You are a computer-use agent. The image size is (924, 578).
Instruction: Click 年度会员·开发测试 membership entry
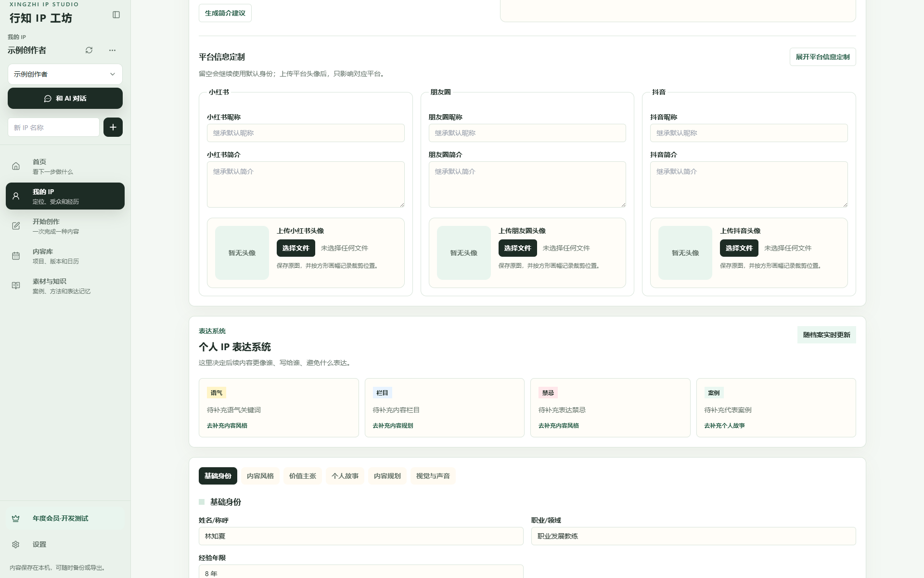pyautogui.click(x=65, y=518)
